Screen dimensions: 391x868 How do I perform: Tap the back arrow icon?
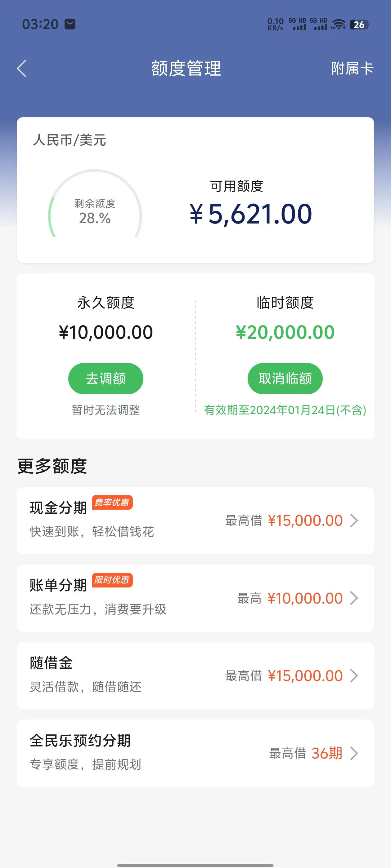click(x=22, y=69)
